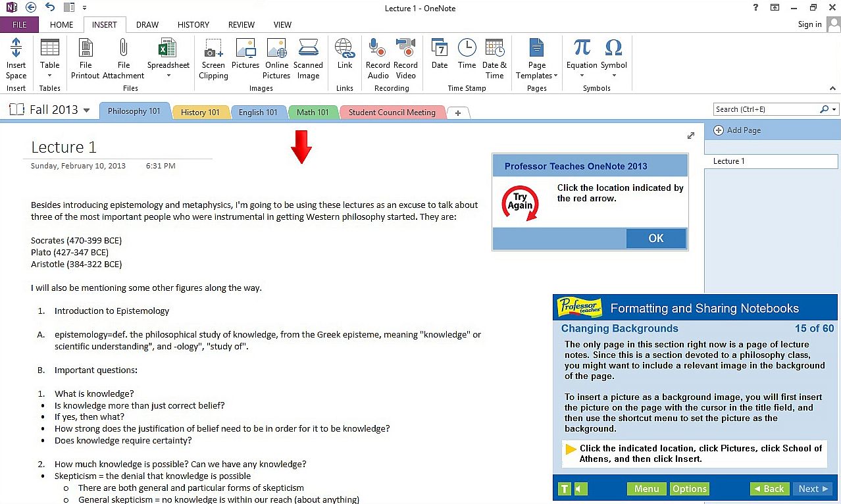
Task: Insert an Excel Spreadsheet
Action: (x=168, y=58)
